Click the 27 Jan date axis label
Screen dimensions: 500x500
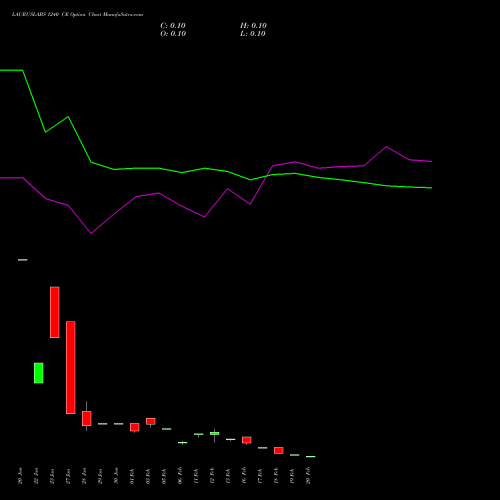pyautogui.click(x=68, y=476)
